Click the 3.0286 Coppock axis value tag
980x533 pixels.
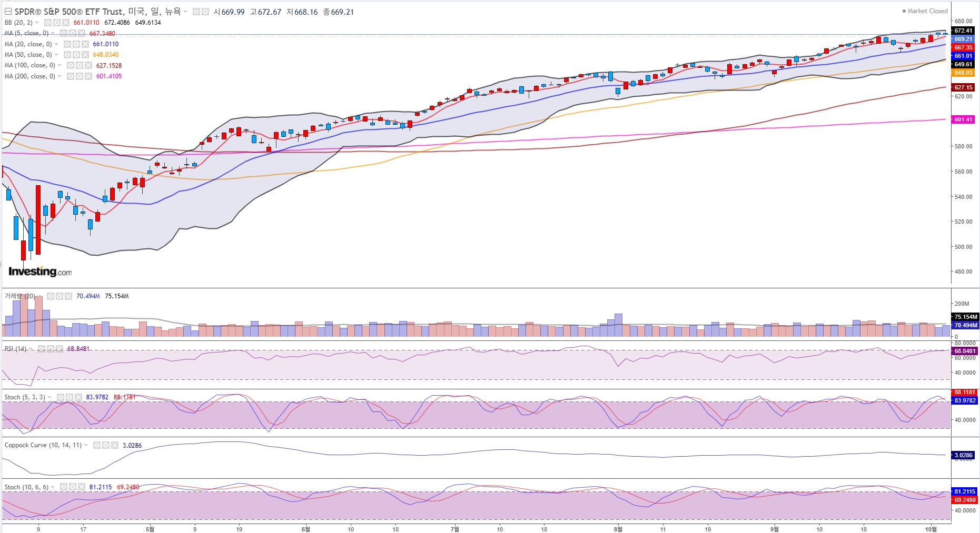click(x=963, y=455)
